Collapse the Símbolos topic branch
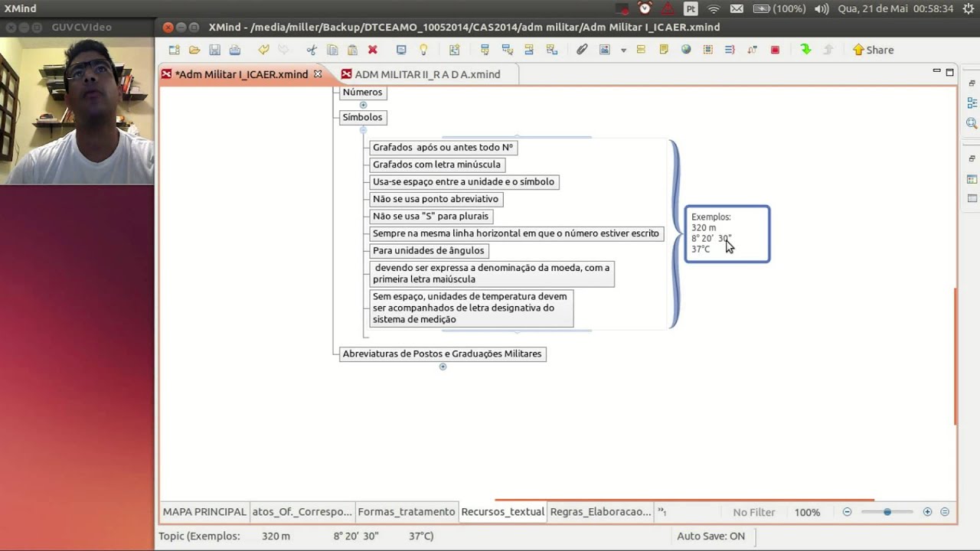 pyautogui.click(x=363, y=130)
